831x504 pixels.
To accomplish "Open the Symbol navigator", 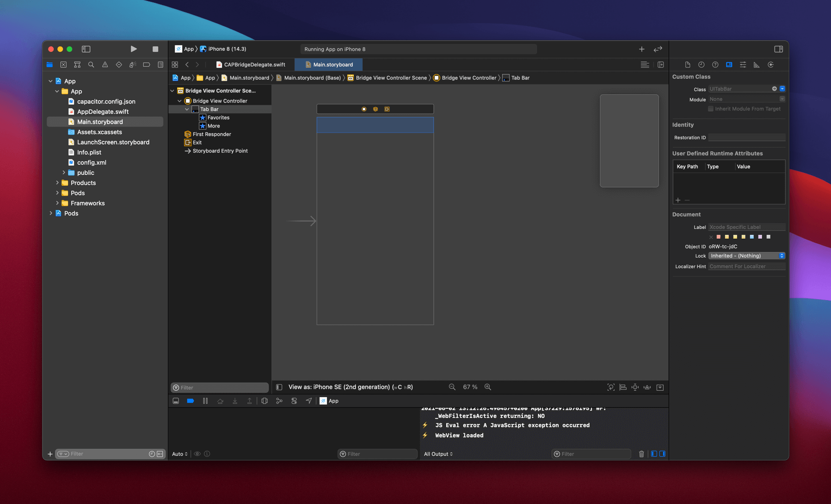I will (77, 65).
